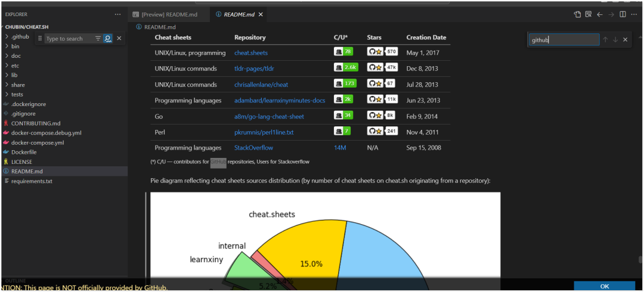
Task: Toggle filter mode in Explorer tree search
Action: tap(98, 39)
